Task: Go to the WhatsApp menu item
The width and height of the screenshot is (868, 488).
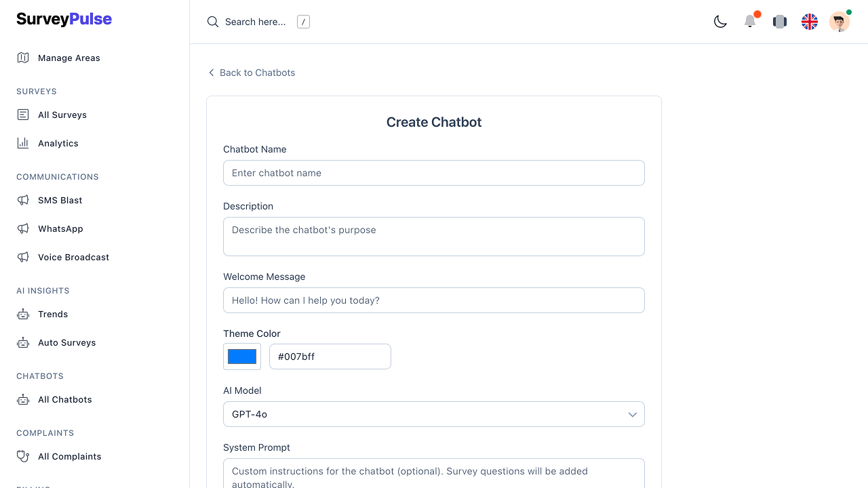Action: coord(60,228)
